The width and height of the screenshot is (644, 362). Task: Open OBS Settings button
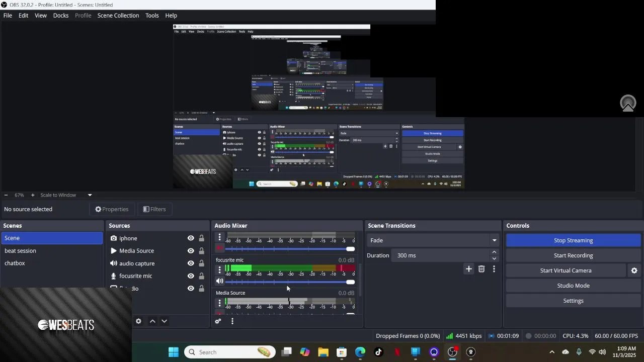tap(573, 301)
